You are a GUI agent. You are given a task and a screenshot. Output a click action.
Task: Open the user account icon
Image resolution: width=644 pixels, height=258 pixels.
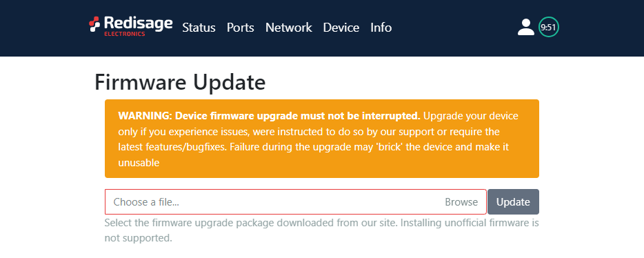[x=525, y=27]
